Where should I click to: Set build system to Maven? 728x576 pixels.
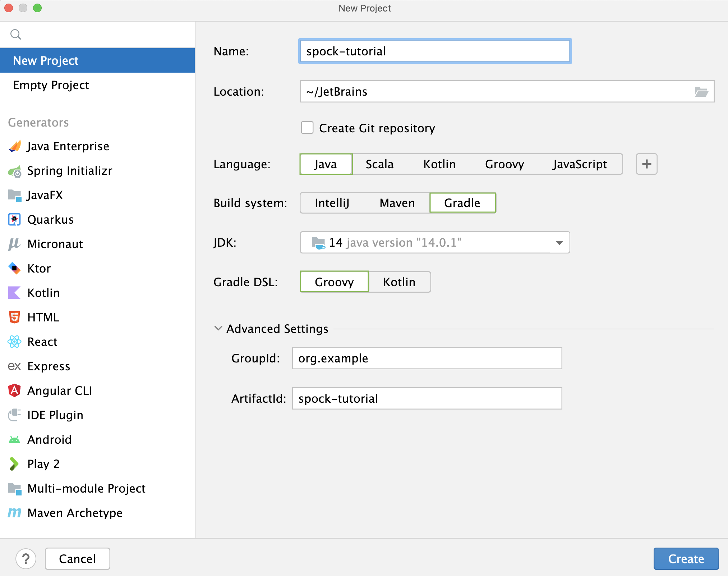[397, 203]
